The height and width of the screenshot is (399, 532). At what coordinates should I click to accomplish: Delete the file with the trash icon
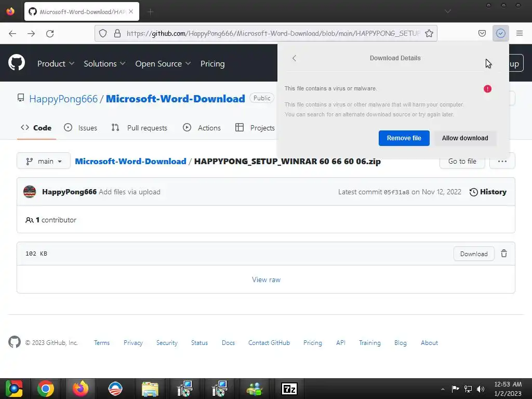click(x=504, y=254)
